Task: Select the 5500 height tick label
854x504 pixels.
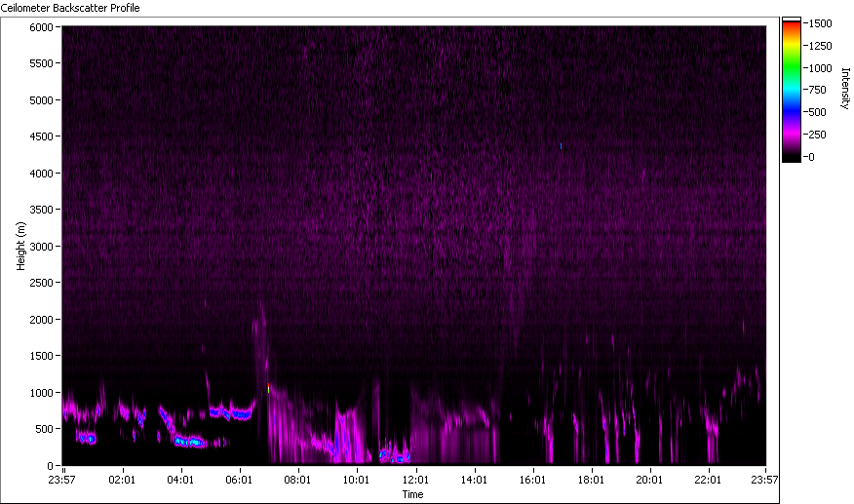Action: coord(41,63)
